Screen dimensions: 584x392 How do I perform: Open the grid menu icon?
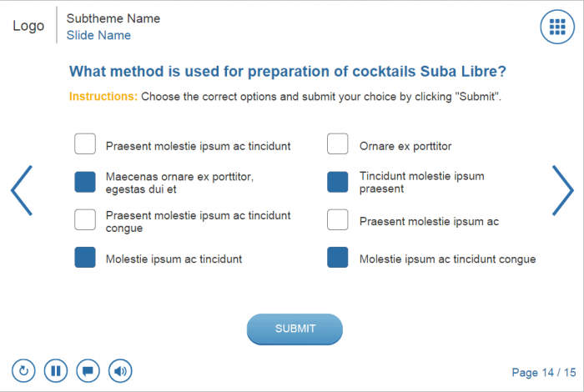pyautogui.click(x=558, y=27)
